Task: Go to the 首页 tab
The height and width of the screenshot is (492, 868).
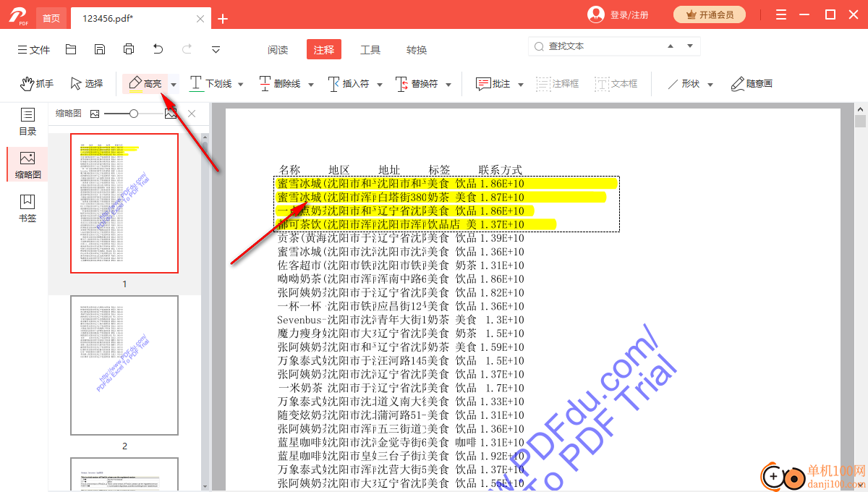Action: (x=51, y=18)
